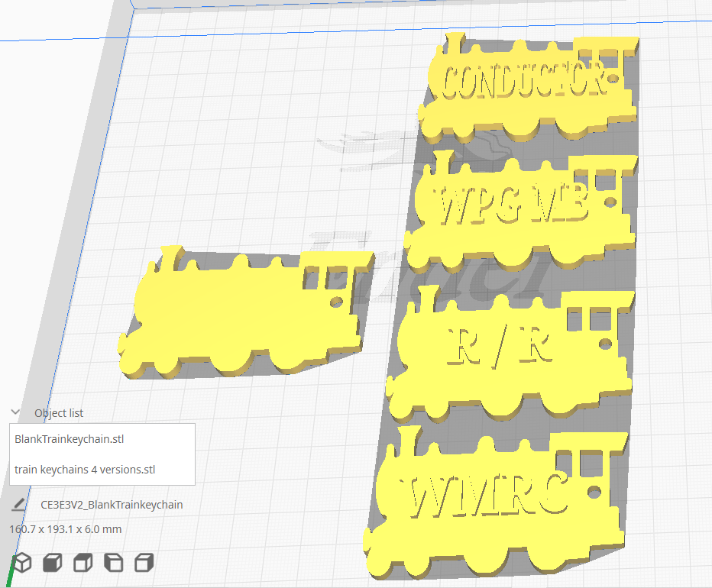Select the 3D view camera icon
Viewport: 712px width, 588px height.
coord(21,563)
